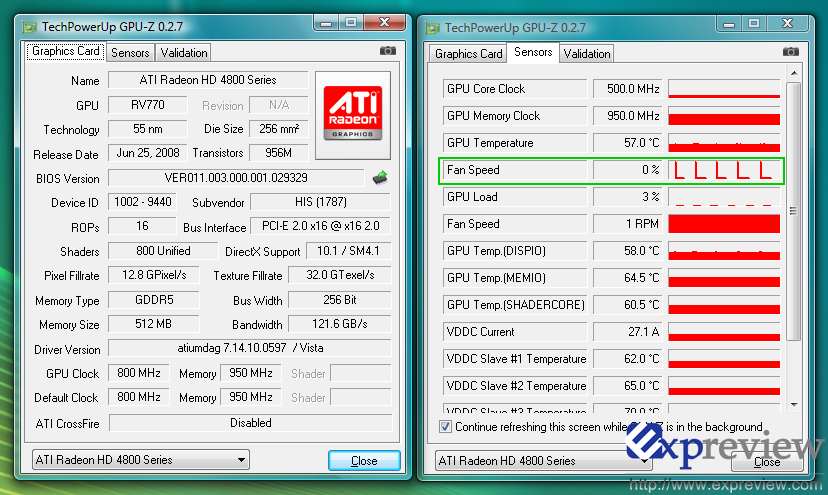
Task: Switch to Validation tab in right window
Action: pyautogui.click(x=587, y=54)
